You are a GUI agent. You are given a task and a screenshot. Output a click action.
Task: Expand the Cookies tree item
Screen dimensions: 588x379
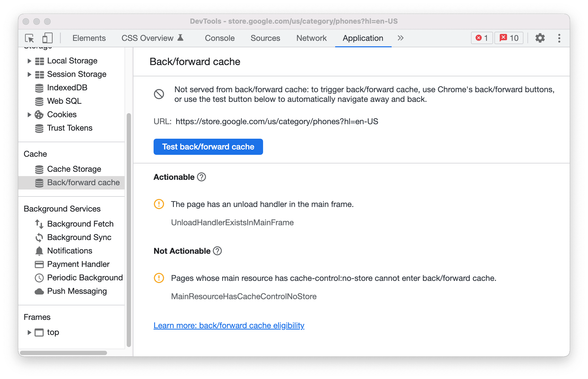point(27,114)
